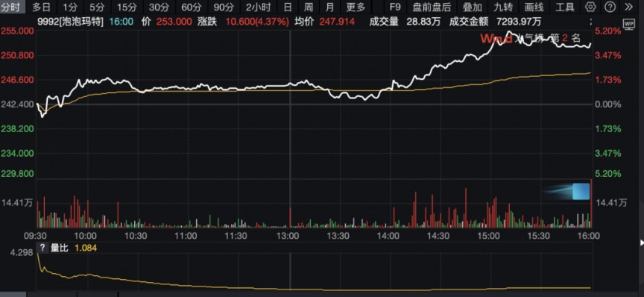
Task: Expand the double-chevron toolbar overflow
Action: (x=629, y=7)
